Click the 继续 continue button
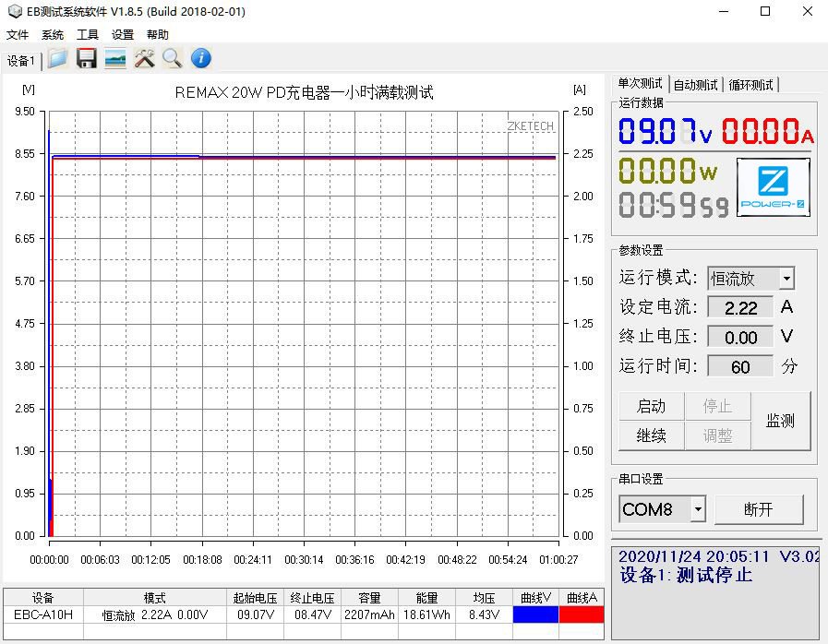This screenshot has width=828, height=644. (651, 435)
